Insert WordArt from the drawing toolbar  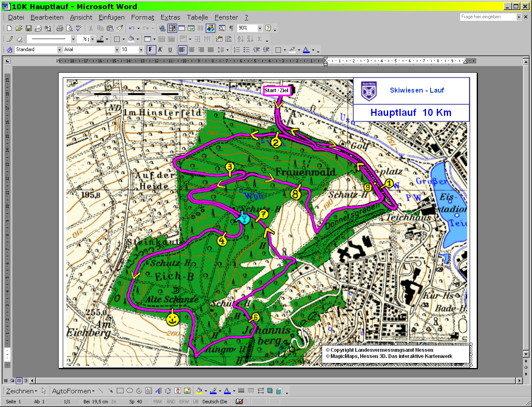[x=158, y=391]
